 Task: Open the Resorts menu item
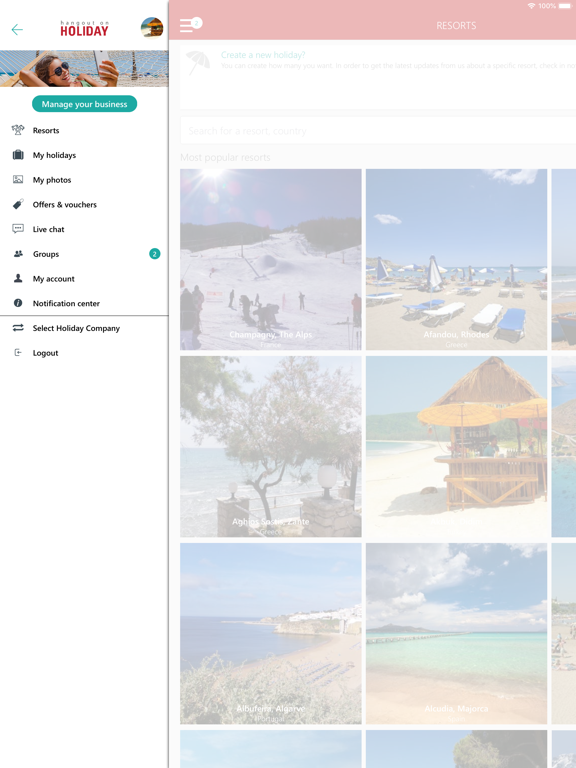click(46, 130)
